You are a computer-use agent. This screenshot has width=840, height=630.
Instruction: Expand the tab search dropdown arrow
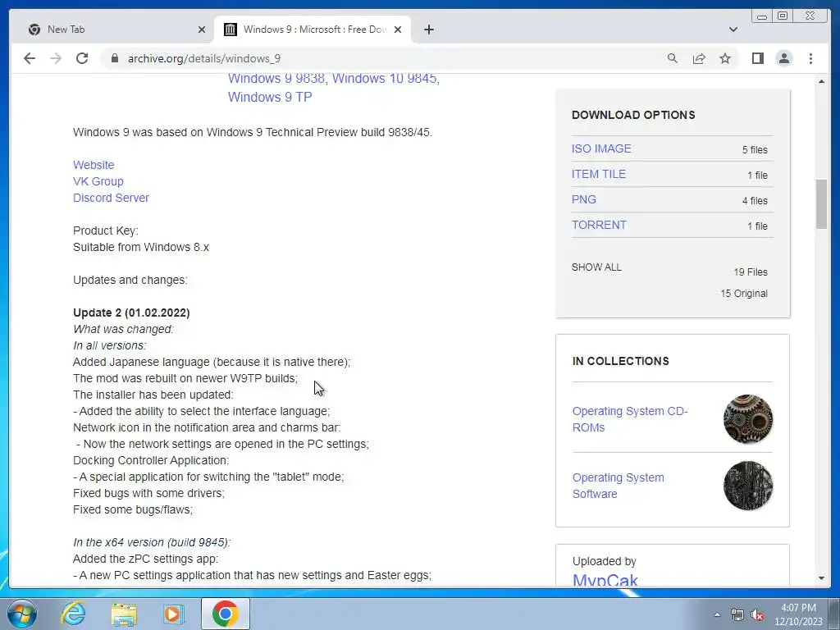coord(733,30)
